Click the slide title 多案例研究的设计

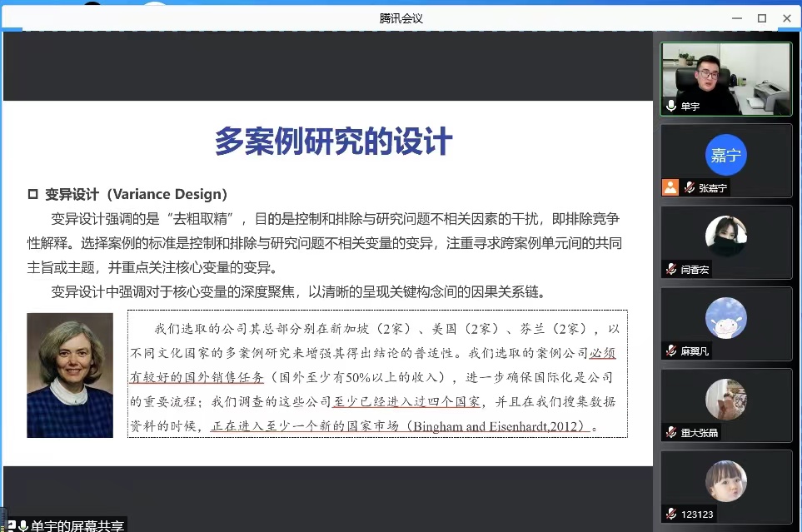point(333,141)
